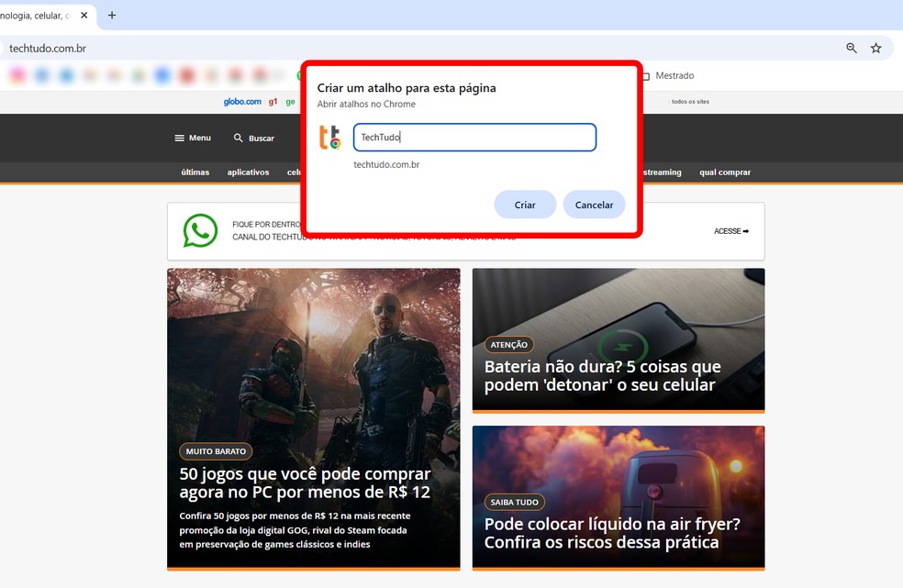This screenshot has width=903, height=588.
Task: Click the SAIBA TUDO tag
Action: point(514,502)
